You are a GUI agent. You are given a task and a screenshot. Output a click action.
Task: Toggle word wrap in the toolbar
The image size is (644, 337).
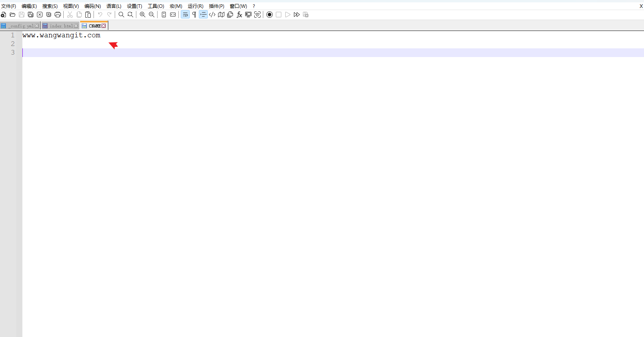pos(185,15)
